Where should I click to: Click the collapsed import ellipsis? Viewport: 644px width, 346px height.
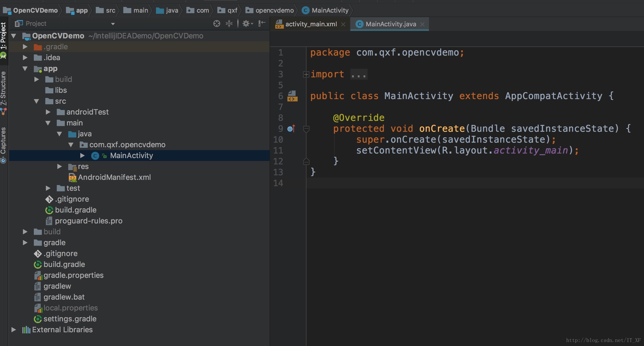click(x=358, y=74)
